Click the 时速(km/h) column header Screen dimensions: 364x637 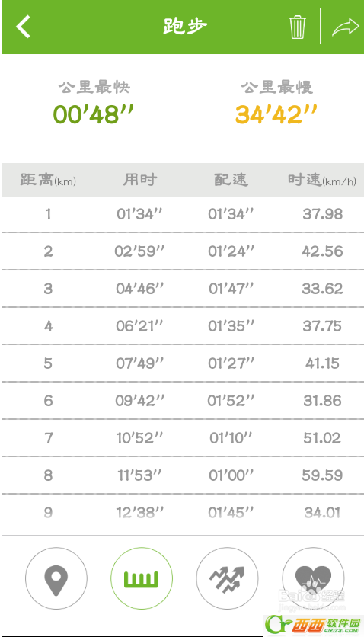tap(322, 180)
